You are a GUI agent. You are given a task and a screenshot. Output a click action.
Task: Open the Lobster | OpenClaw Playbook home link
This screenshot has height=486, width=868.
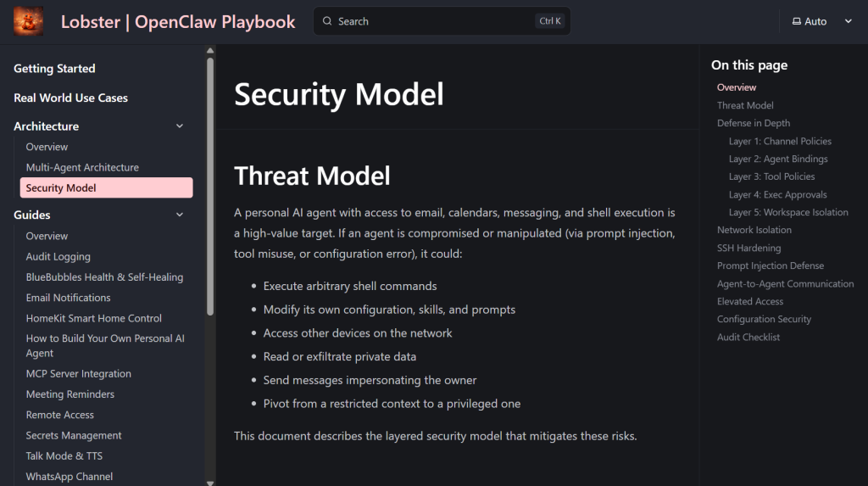pos(178,21)
